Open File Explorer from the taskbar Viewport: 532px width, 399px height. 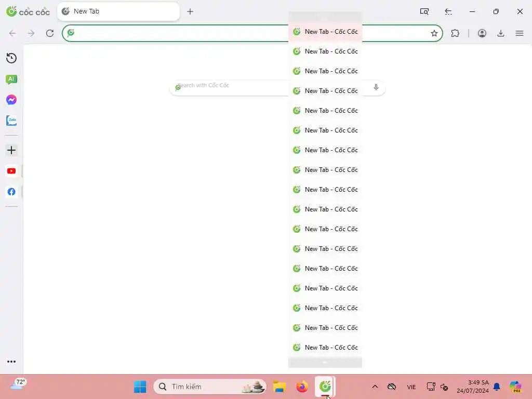280,387
